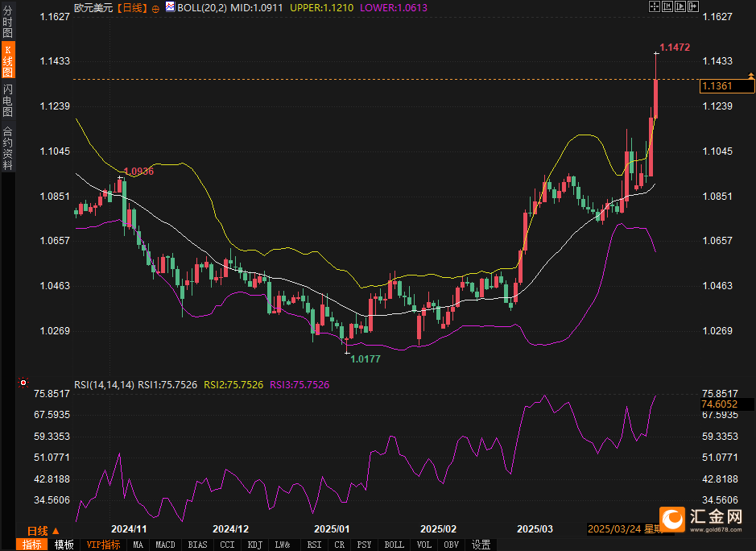
Task: Click the LOWER:1.0613 value
Action: tap(394, 8)
